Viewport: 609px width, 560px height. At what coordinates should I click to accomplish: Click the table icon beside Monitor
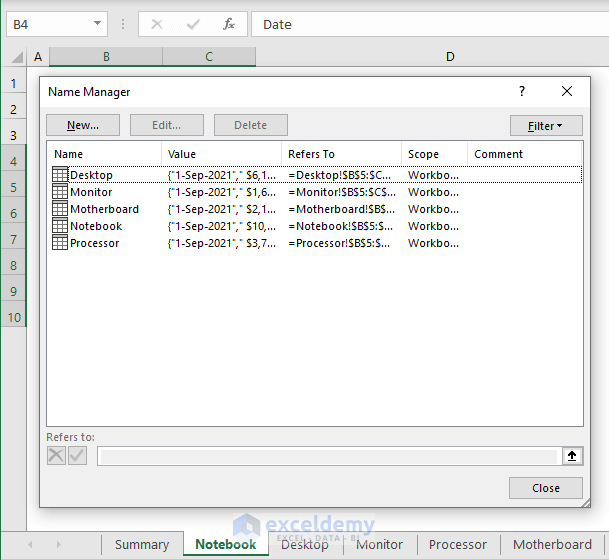coord(60,192)
